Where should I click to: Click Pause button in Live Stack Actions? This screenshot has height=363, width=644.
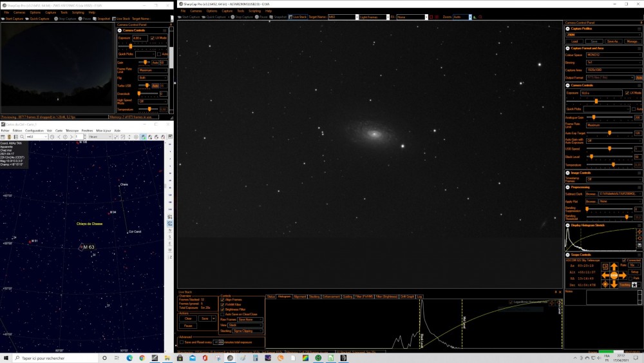point(188,326)
